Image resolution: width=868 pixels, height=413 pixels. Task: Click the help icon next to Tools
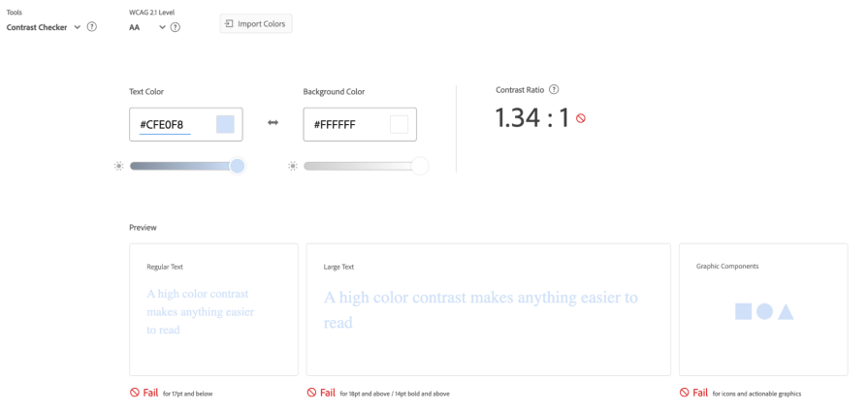[92, 27]
